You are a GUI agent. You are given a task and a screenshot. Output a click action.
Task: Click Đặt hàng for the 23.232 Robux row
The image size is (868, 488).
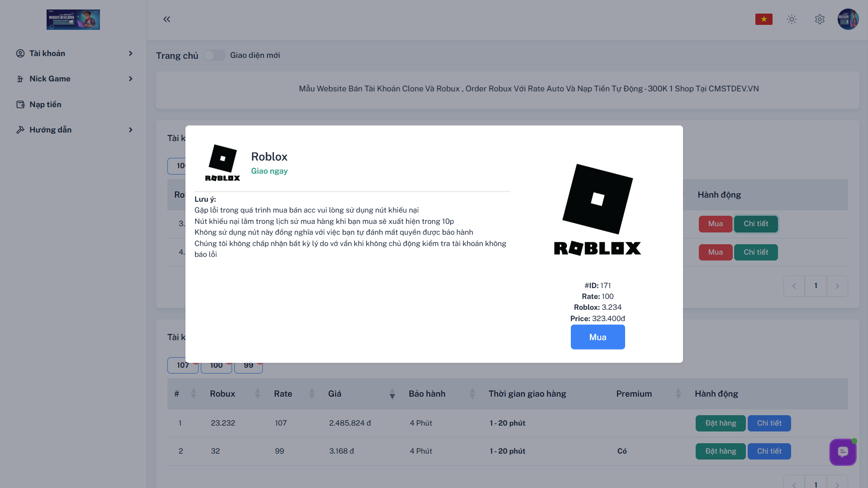click(x=720, y=423)
